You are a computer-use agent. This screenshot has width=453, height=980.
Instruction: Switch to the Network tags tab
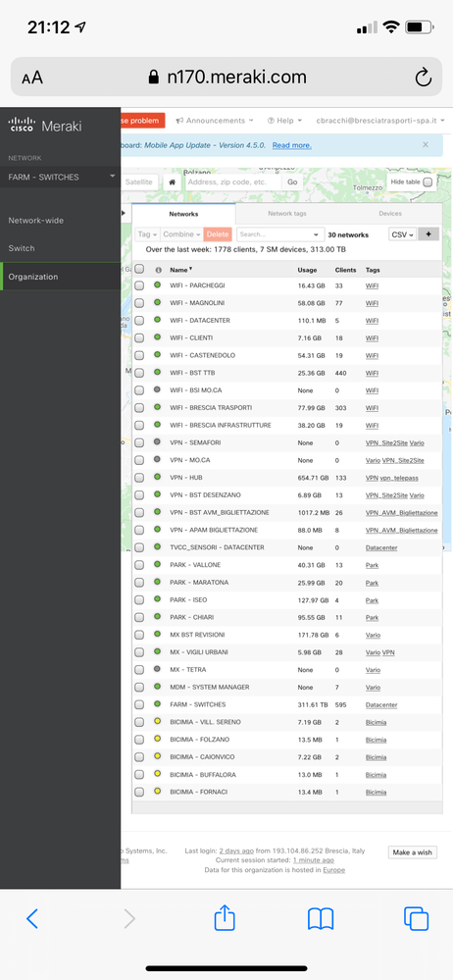pyautogui.click(x=286, y=214)
